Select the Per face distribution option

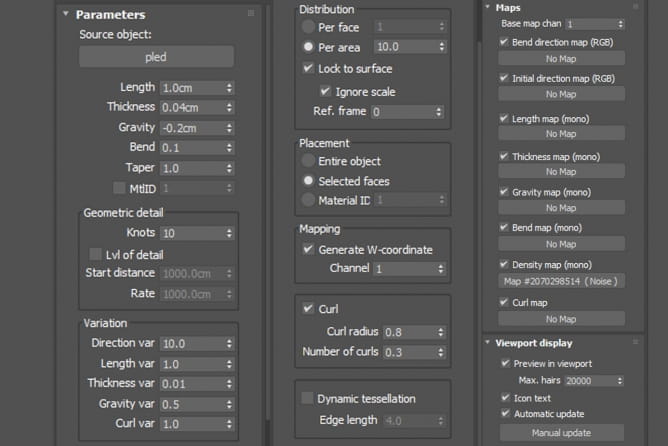click(308, 27)
